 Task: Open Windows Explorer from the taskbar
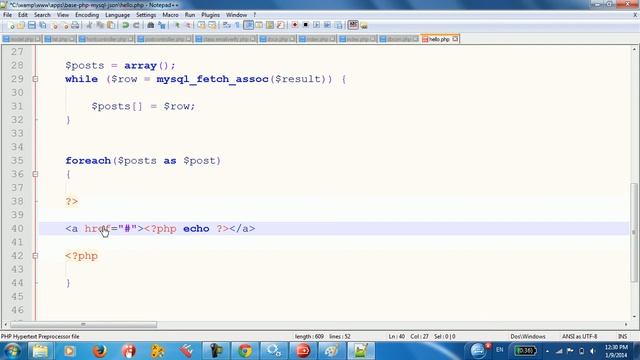(x=40, y=351)
